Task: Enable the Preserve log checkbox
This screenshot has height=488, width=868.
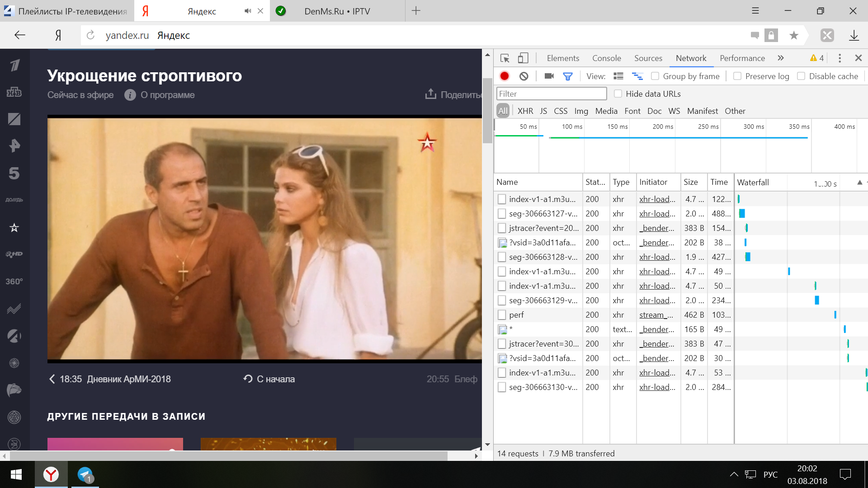Action: pos(737,76)
